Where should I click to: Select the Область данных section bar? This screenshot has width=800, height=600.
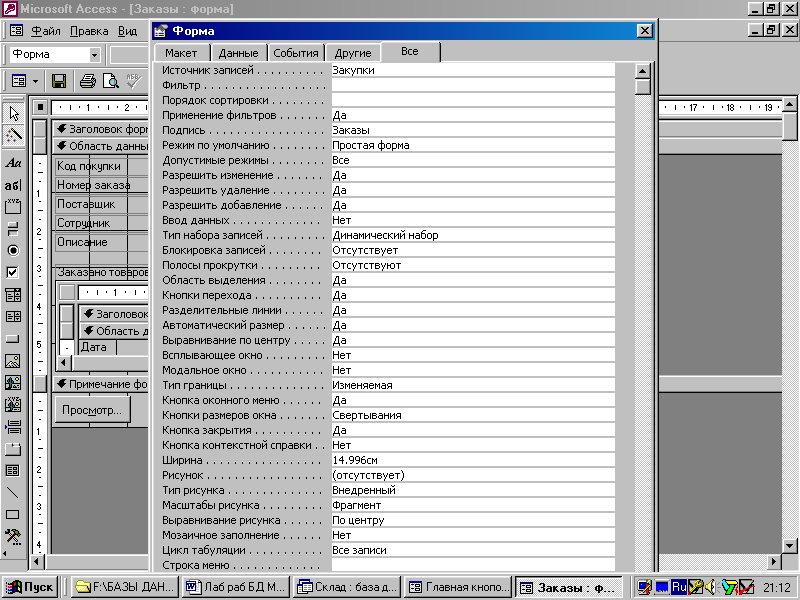[101, 146]
